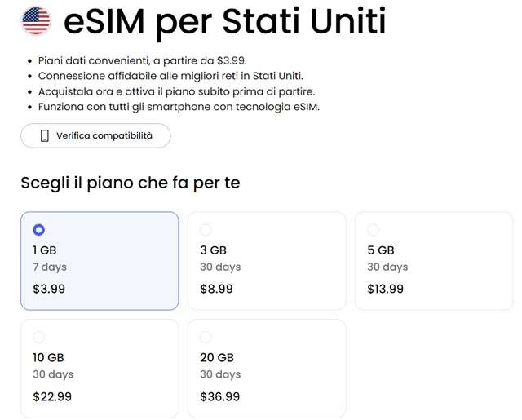This screenshot has width=522, height=420.
Task: Select the 5 GB radio button
Action: pyautogui.click(x=373, y=230)
